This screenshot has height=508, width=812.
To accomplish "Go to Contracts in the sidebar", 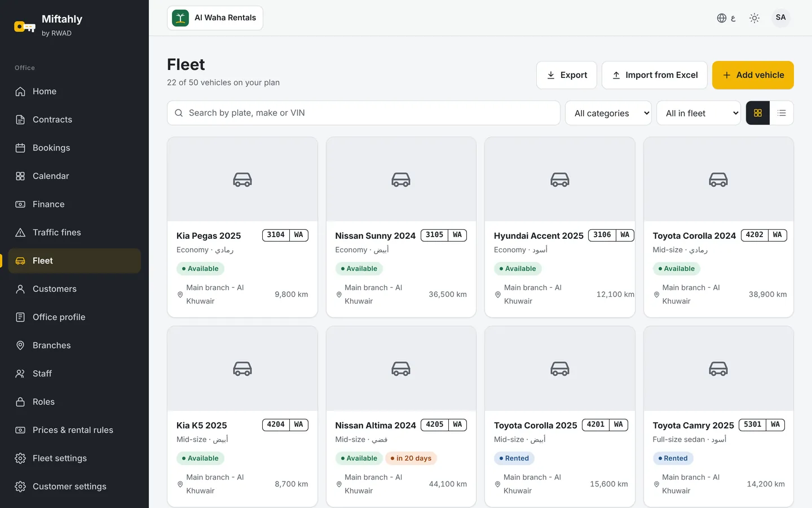I will tap(74, 120).
